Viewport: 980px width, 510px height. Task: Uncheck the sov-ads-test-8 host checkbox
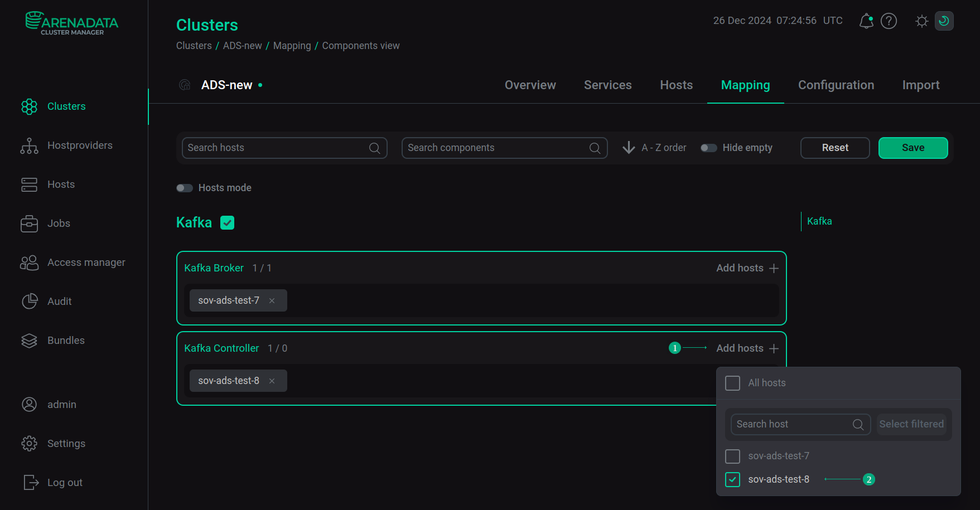(x=733, y=480)
